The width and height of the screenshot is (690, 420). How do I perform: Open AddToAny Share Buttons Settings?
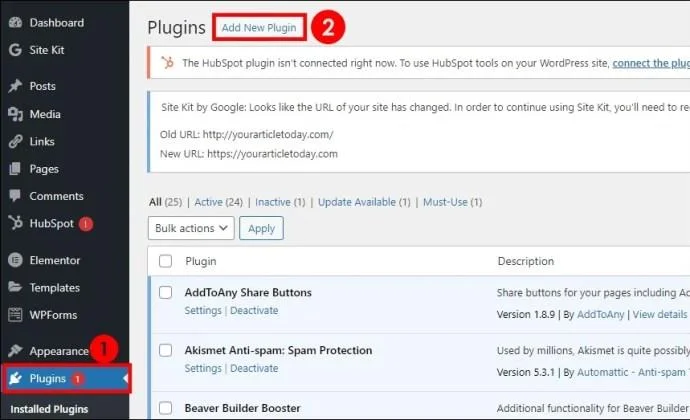(x=203, y=310)
